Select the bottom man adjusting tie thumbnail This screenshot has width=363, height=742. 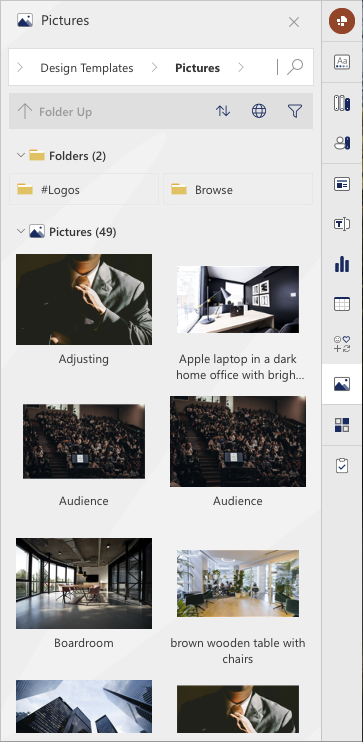(x=238, y=709)
